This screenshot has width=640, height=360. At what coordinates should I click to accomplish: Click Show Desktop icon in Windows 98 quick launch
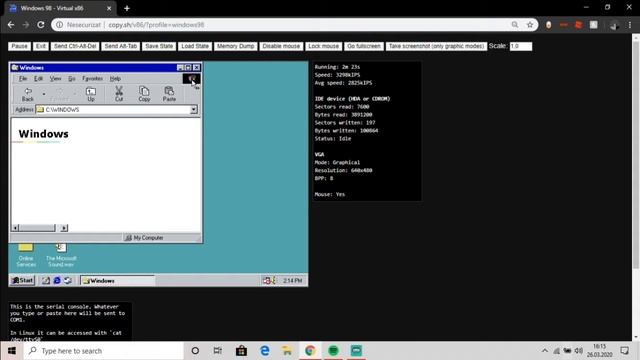pyautogui.click(x=46, y=280)
